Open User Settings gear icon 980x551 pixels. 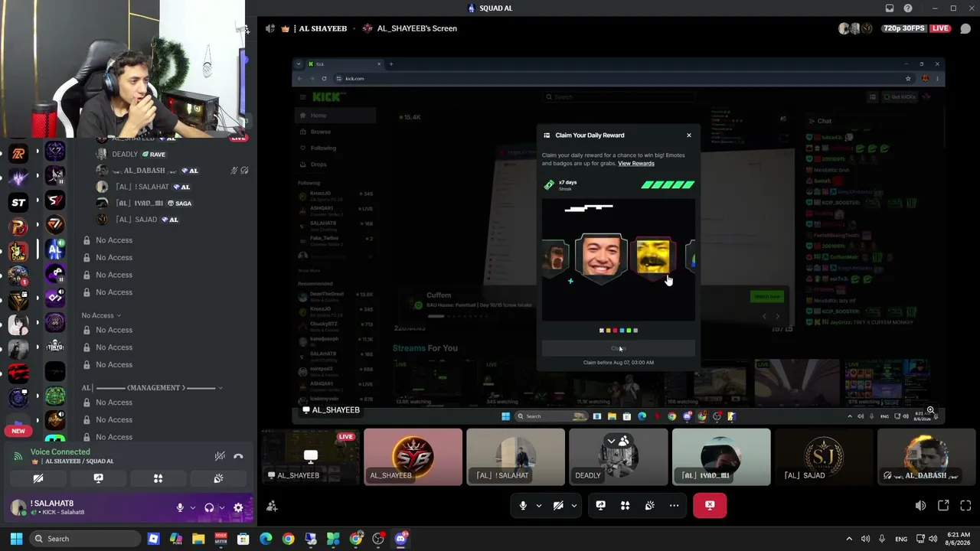click(238, 507)
